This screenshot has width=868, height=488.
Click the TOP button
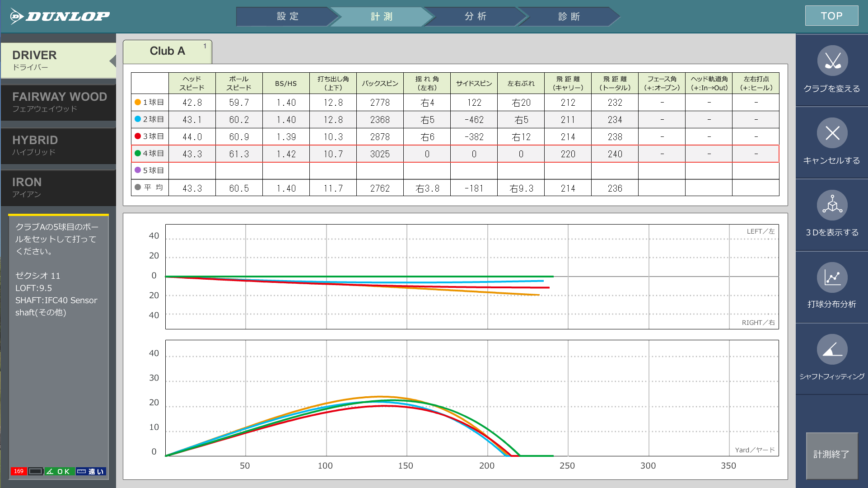click(x=831, y=16)
